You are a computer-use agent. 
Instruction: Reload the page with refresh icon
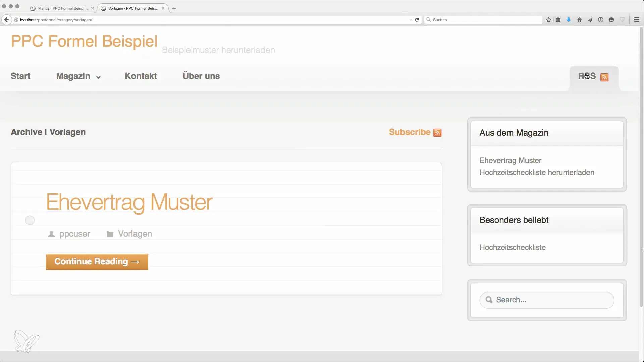click(x=417, y=20)
